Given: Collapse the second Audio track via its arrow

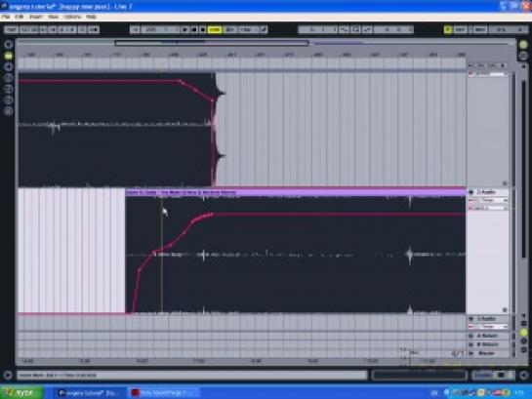Looking at the screenshot, I should click(x=471, y=192).
